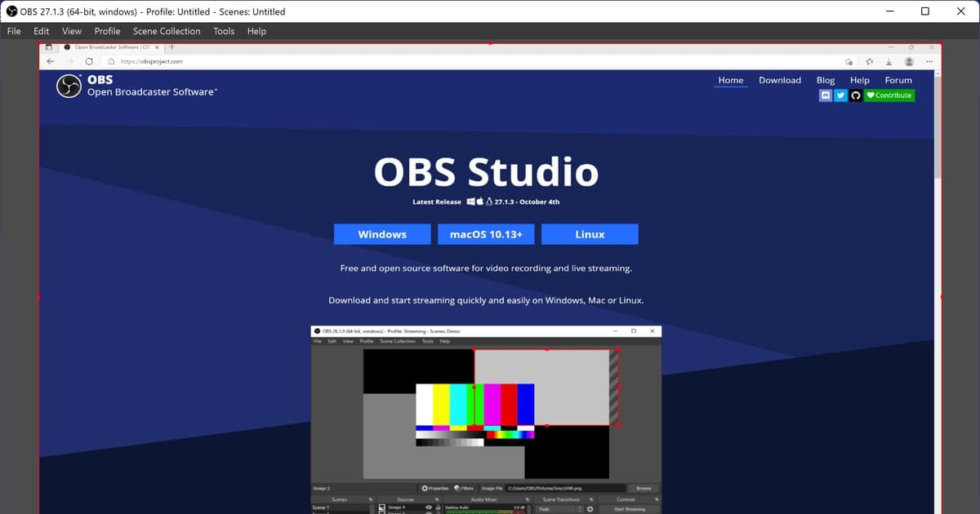
Task: Go forward in the browser
Action: 69,61
